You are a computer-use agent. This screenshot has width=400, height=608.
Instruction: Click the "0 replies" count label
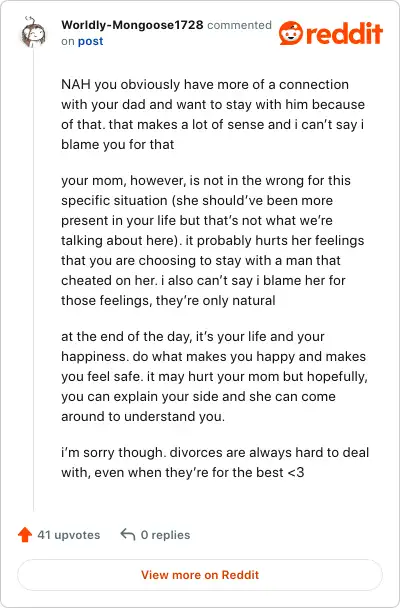coord(166,535)
